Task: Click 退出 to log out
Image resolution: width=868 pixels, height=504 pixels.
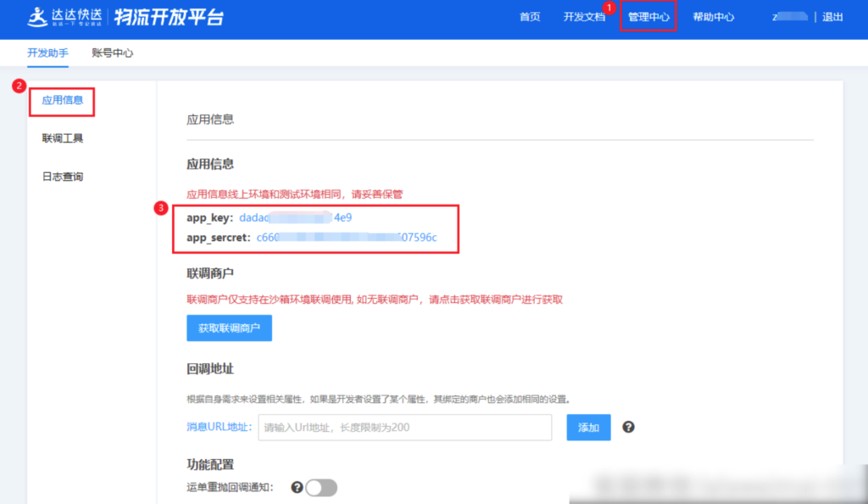Action: tap(832, 17)
